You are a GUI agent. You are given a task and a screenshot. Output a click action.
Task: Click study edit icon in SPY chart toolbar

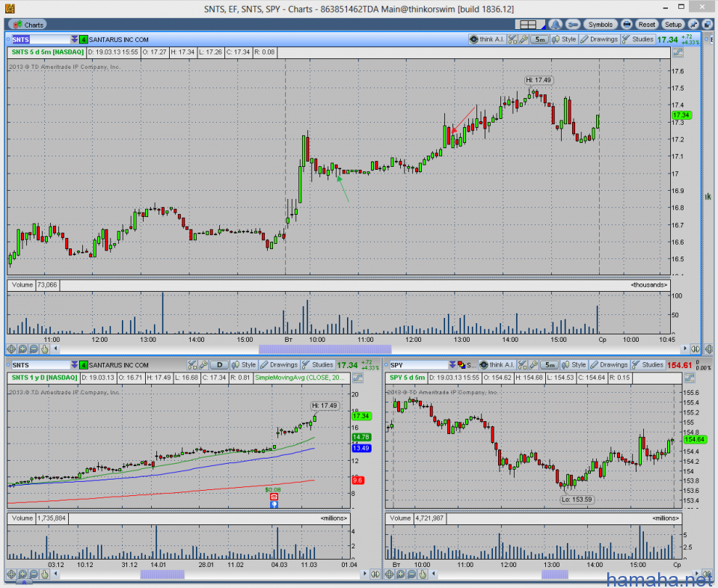pos(523,365)
